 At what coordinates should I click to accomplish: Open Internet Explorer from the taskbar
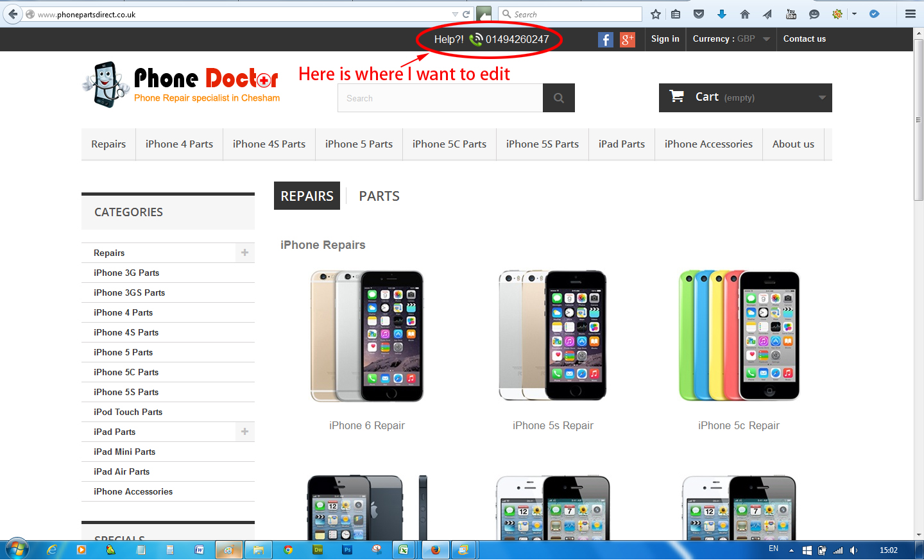pyautogui.click(x=52, y=550)
